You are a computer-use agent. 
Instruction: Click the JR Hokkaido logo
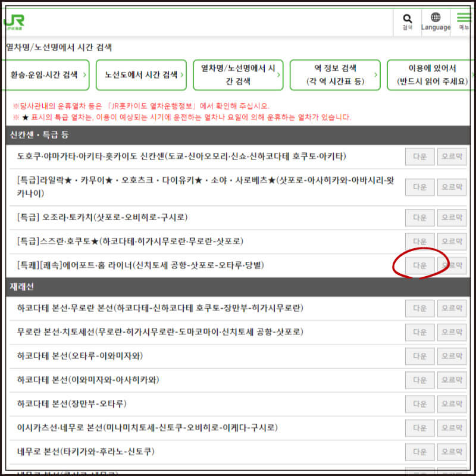tap(14, 22)
